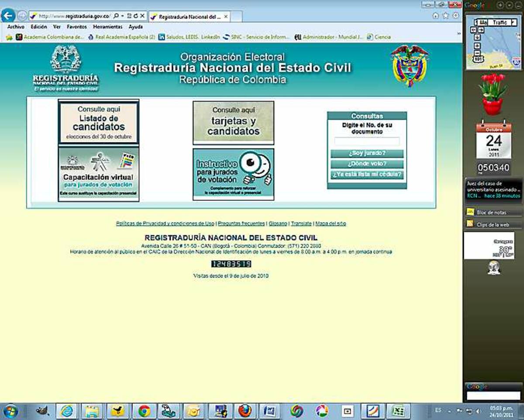
Task: Open SINC - Servicio de Inform... bookmark
Action: click(256, 38)
